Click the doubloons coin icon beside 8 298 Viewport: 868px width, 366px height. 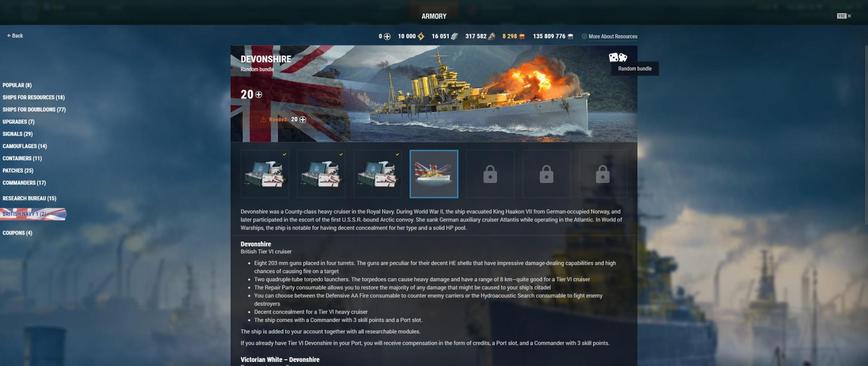(522, 37)
